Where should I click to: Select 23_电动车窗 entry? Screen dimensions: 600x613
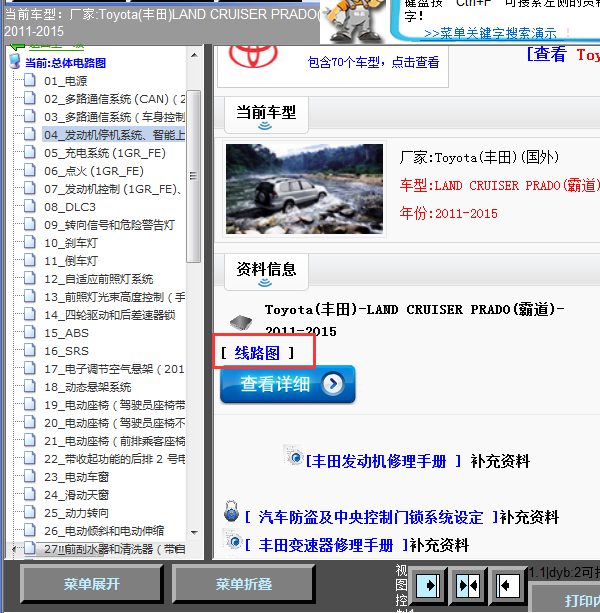coord(77,477)
